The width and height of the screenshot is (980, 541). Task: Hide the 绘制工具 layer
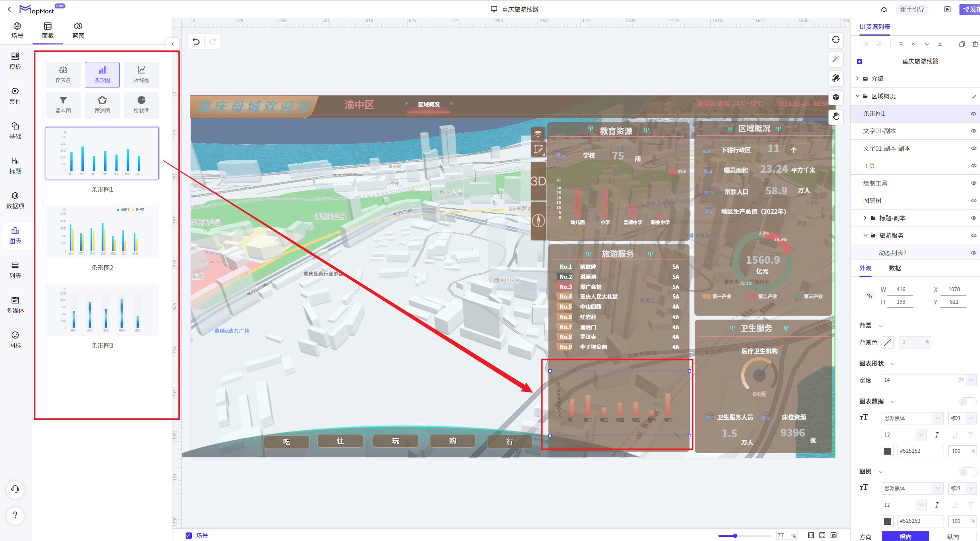pyautogui.click(x=973, y=183)
